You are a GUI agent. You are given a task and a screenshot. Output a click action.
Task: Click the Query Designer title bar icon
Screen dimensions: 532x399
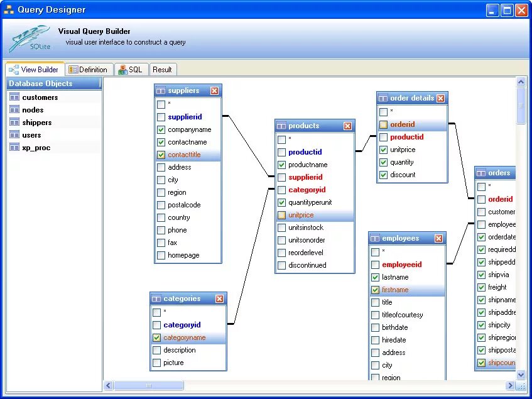click(9, 9)
